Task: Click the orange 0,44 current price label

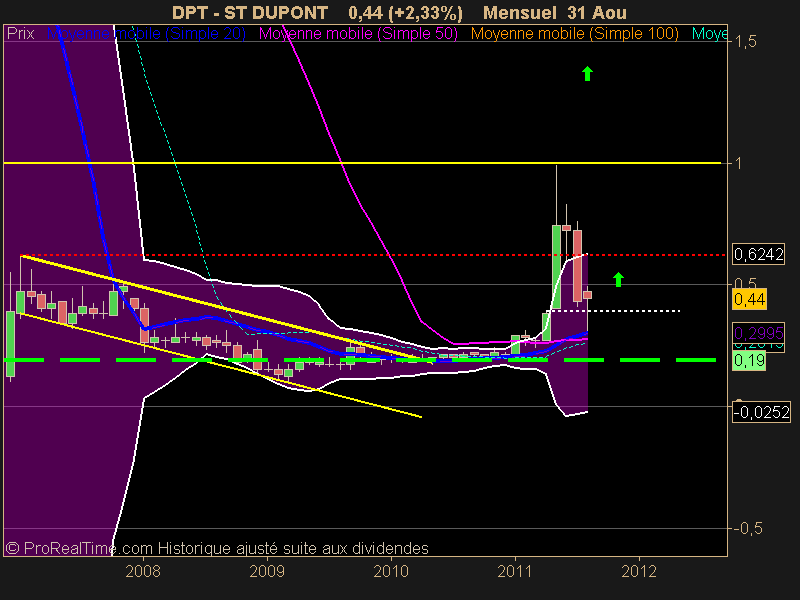Action: pos(749,299)
